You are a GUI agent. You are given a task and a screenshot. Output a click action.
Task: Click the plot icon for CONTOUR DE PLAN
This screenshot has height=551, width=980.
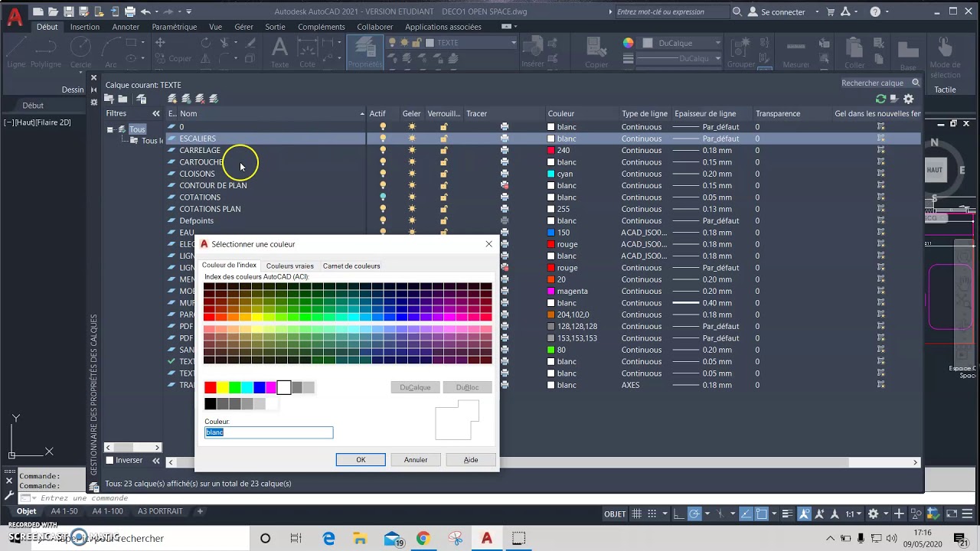click(505, 185)
